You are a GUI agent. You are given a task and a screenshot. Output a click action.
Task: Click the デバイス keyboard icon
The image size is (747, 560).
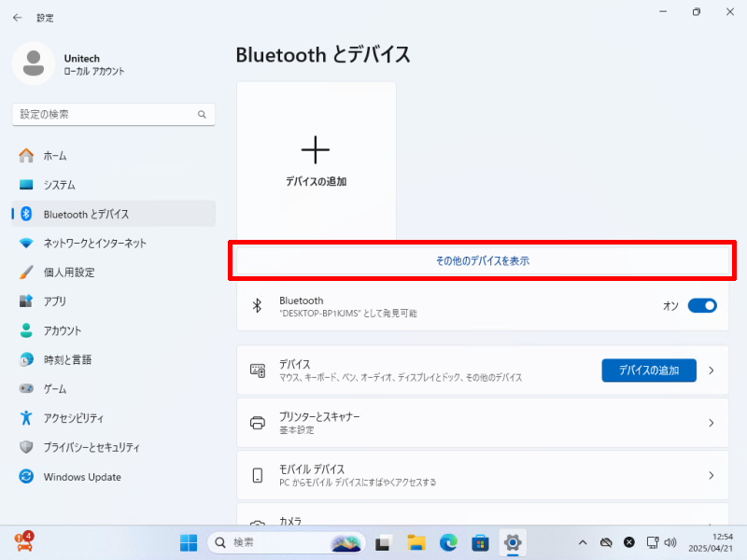click(x=258, y=371)
